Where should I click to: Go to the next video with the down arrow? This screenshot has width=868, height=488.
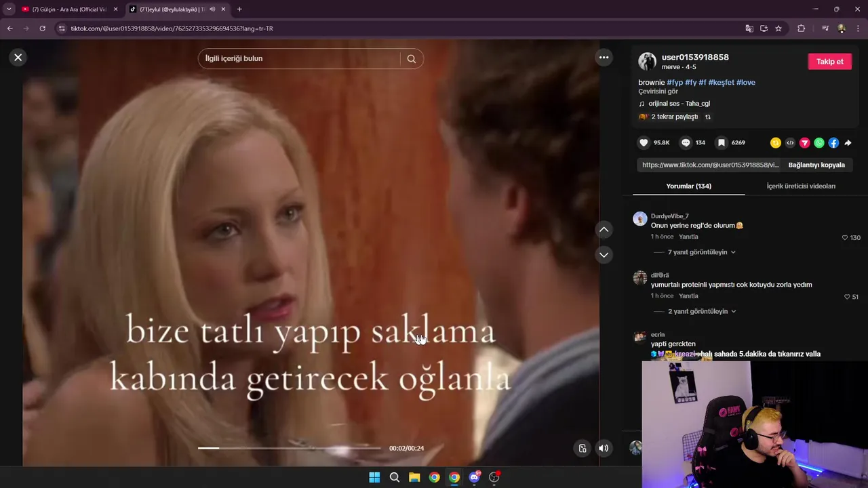coord(604,255)
